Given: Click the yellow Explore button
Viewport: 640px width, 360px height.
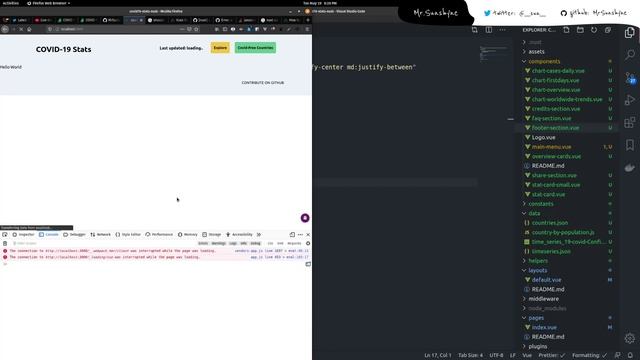Looking at the screenshot, I should pyautogui.click(x=220, y=48).
